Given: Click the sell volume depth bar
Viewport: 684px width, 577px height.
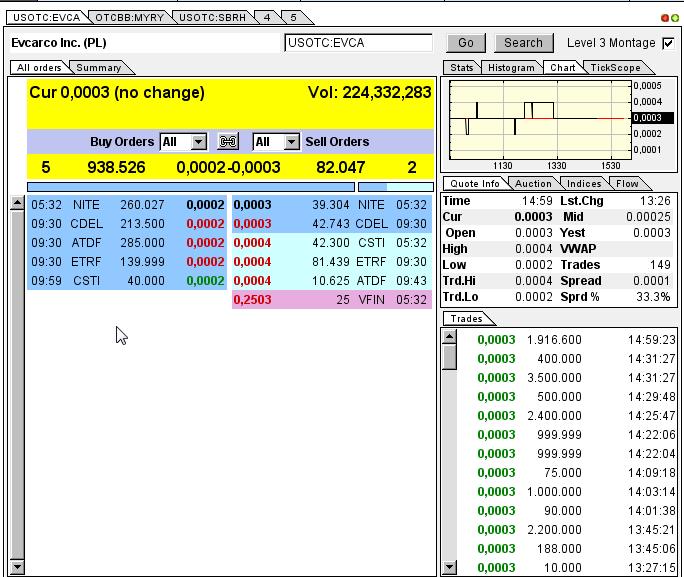Looking at the screenshot, I should [x=396, y=187].
